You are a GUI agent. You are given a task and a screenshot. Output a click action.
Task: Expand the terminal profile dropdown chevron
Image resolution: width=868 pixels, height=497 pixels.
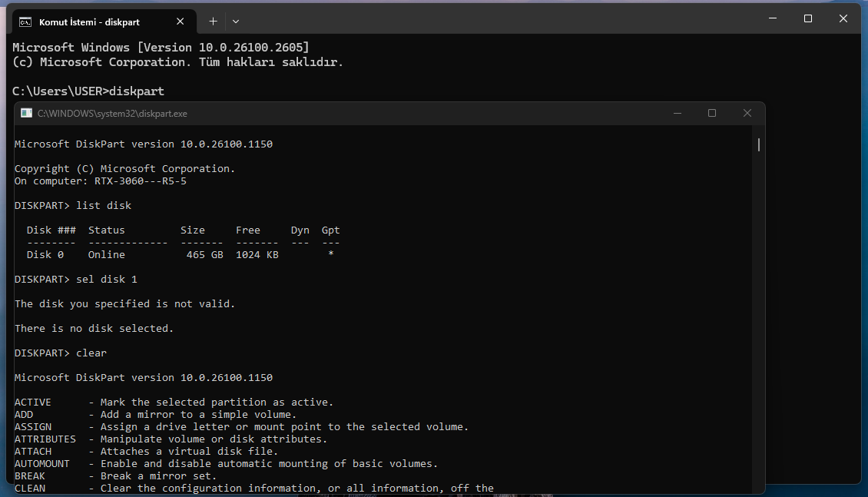[x=236, y=22]
